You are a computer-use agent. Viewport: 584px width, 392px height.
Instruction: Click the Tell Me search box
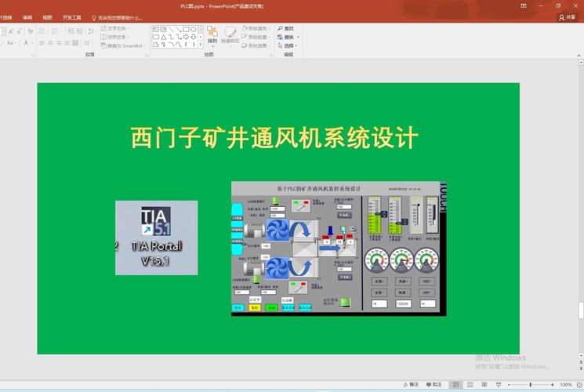(x=117, y=18)
